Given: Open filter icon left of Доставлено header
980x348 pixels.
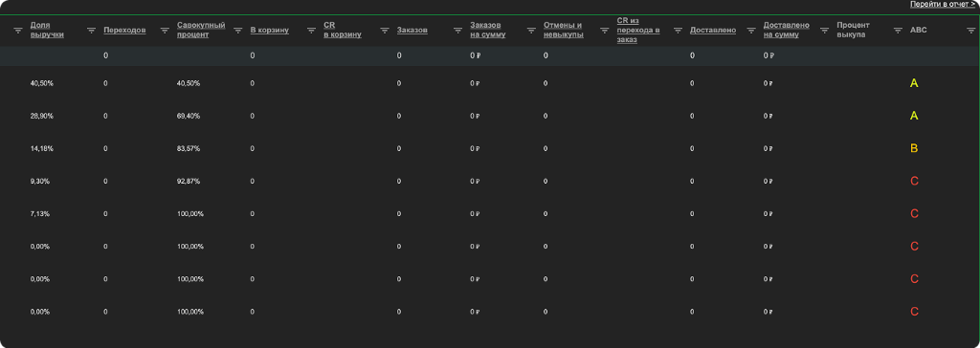Looking at the screenshot, I should pyautogui.click(x=679, y=30).
